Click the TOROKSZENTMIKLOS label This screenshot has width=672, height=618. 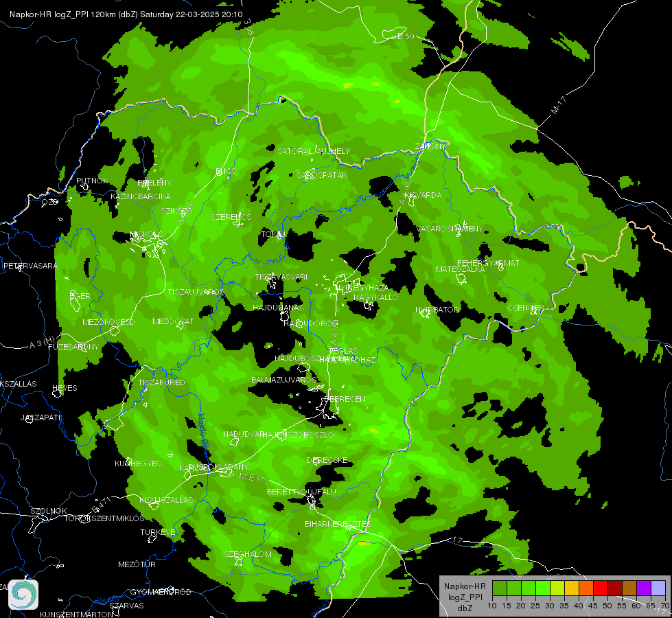(x=104, y=518)
